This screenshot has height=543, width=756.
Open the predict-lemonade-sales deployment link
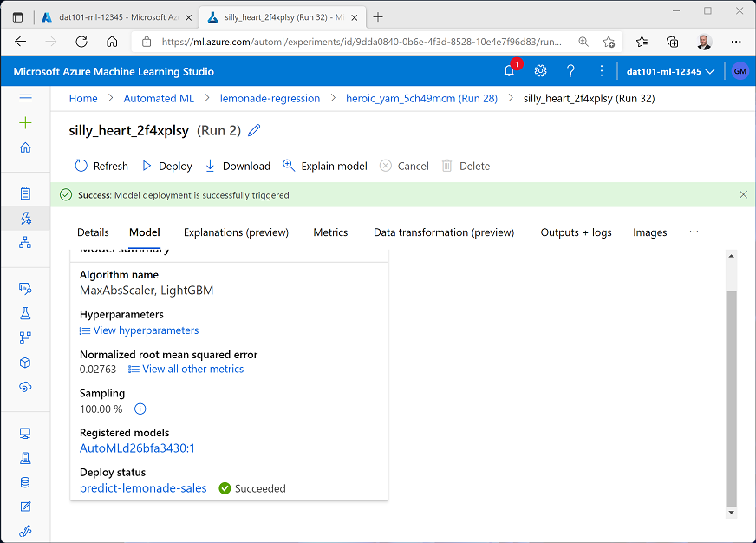[143, 488]
